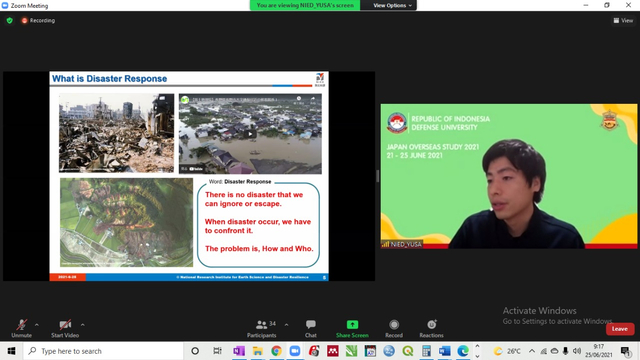Screen dimensions: 640x360
Task: Open Microsoft Edge from taskbar
Action: pyautogui.click(x=463, y=351)
